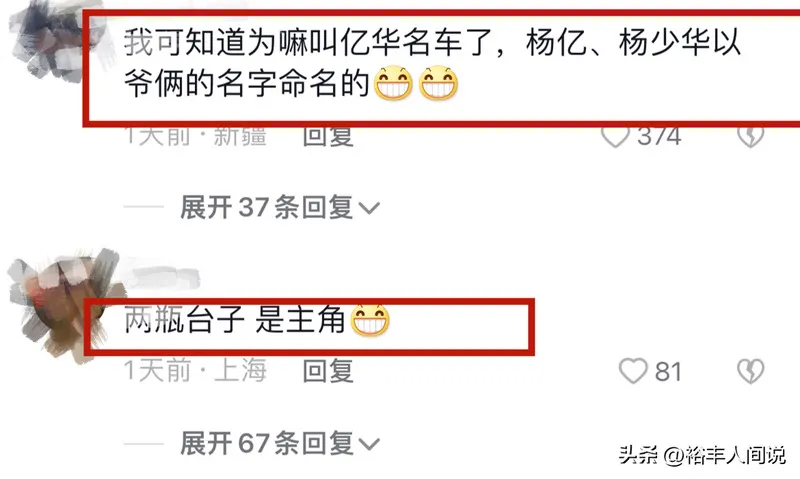This screenshot has height=479, width=800.
Task: Open the first commenter's avatar
Action: point(48,38)
